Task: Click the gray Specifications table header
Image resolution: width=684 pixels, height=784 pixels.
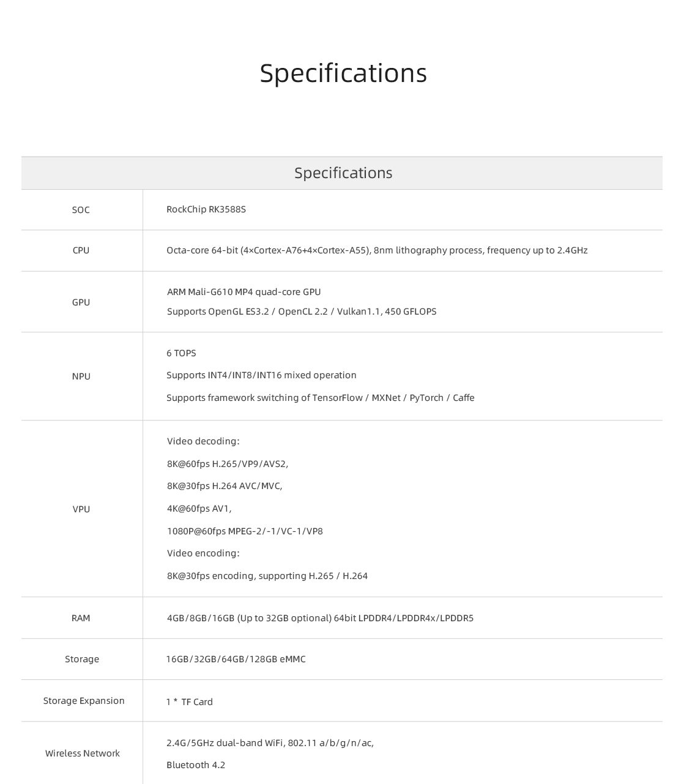Action: click(342, 173)
